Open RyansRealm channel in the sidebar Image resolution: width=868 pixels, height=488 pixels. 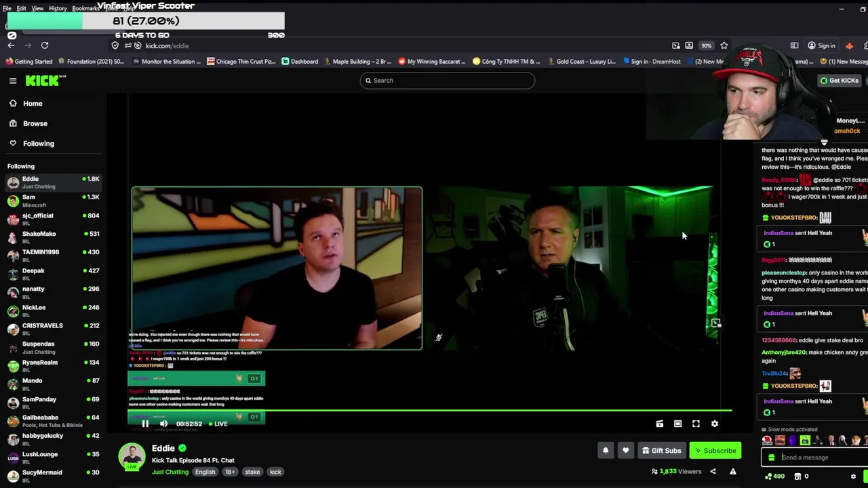[x=53, y=366]
